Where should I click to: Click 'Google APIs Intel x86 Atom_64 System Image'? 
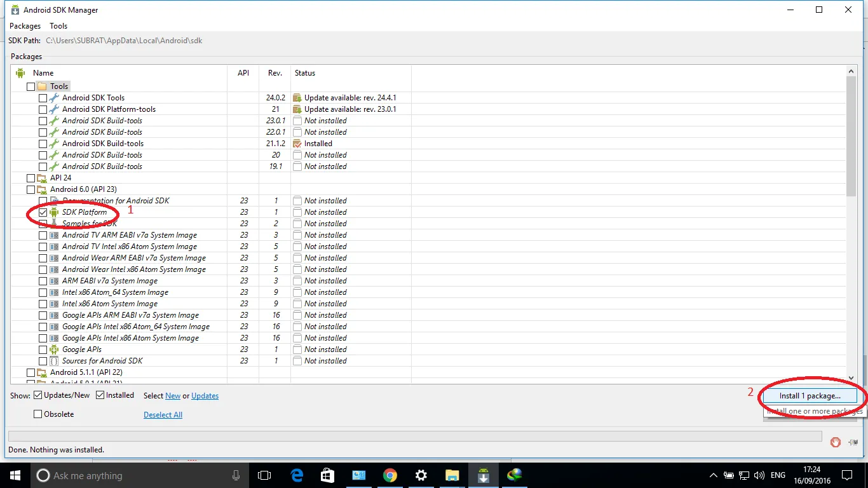click(x=136, y=327)
